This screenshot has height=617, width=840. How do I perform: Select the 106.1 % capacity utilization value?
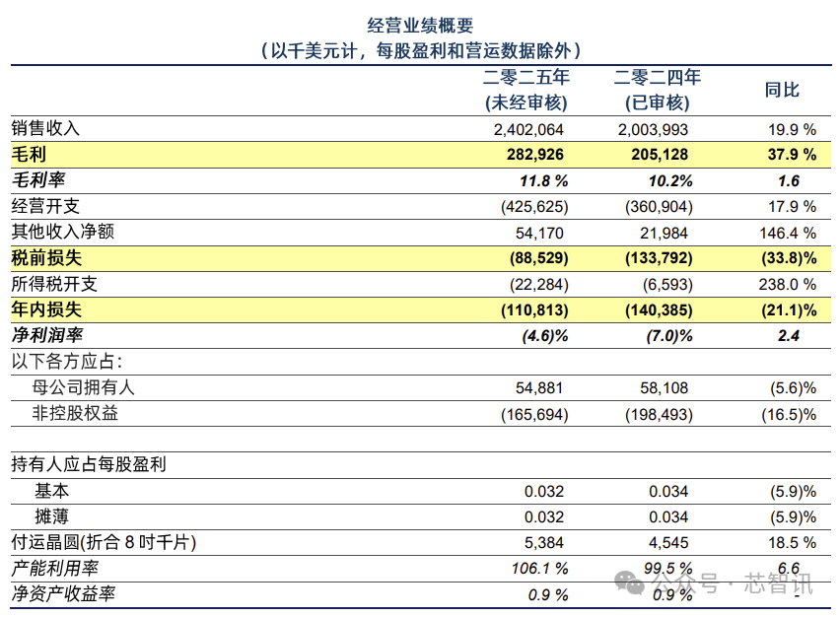point(538,569)
